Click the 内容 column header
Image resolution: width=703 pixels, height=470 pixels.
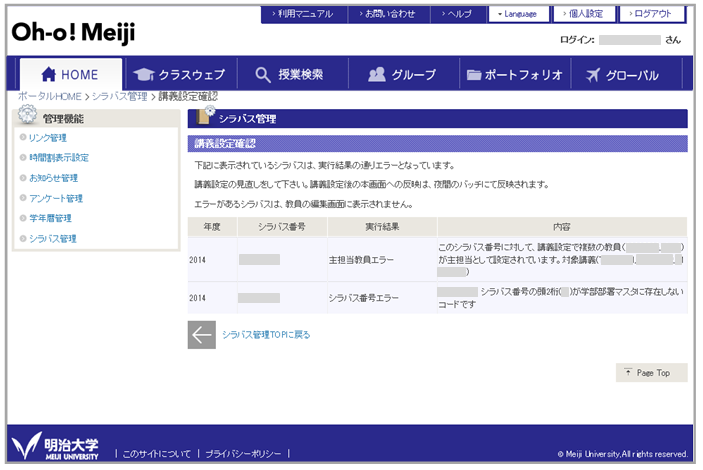point(562,227)
